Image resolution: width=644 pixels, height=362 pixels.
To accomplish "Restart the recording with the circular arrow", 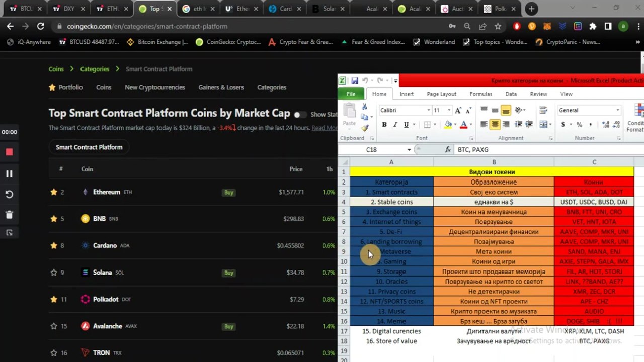I will (9, 194).
